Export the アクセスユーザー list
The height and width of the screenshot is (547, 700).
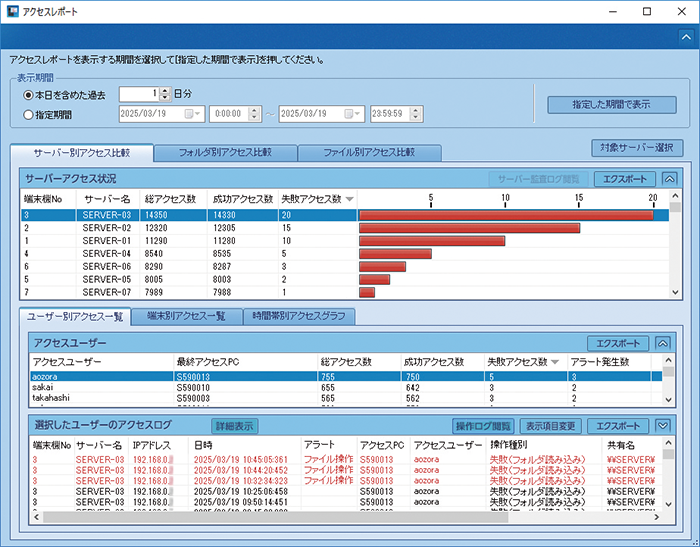(x=618, y=343)
